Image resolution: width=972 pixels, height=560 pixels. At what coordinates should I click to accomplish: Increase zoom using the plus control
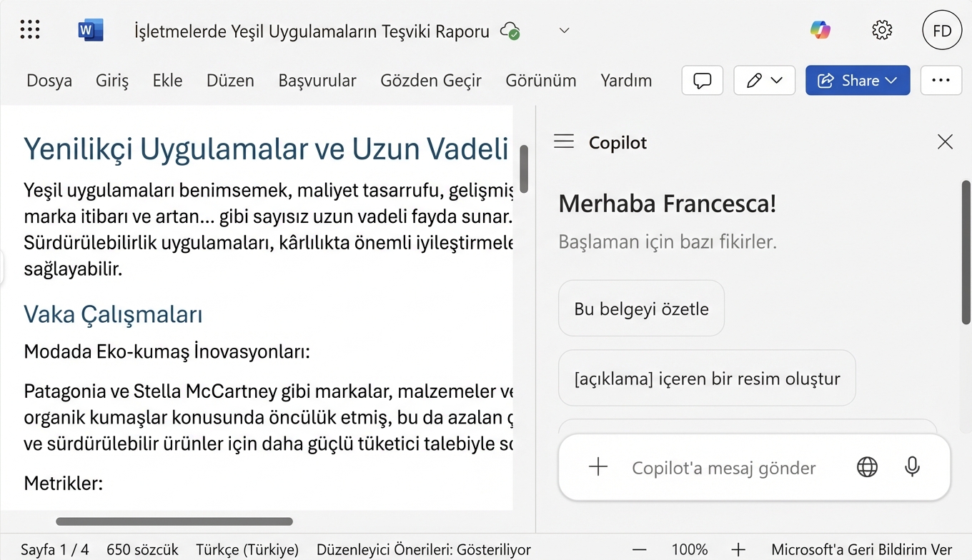click(738, 549)
